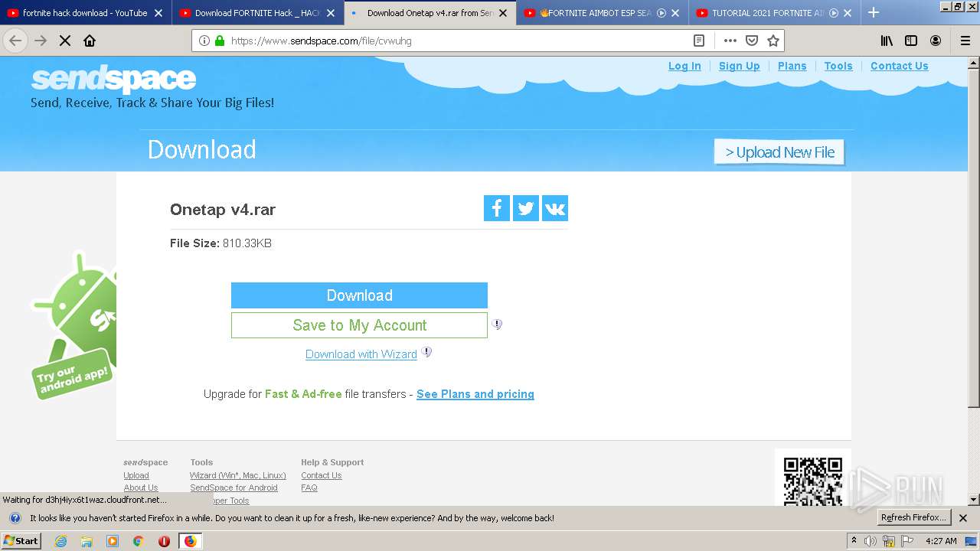Open the Sign Up link
The width and height of the screenshot is (980, 551).
click(x=740, y=66)
